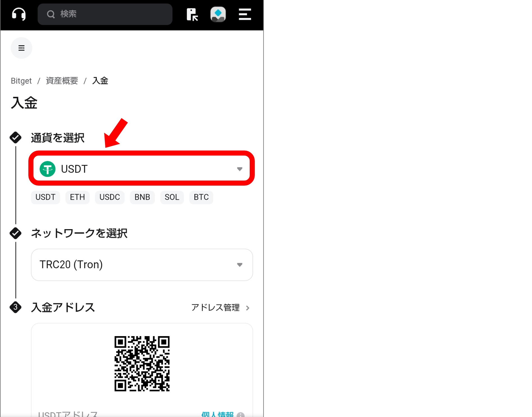Click the circular collapse sidebar icon
This screenshot has height=417, width=532.
(21, 48)
